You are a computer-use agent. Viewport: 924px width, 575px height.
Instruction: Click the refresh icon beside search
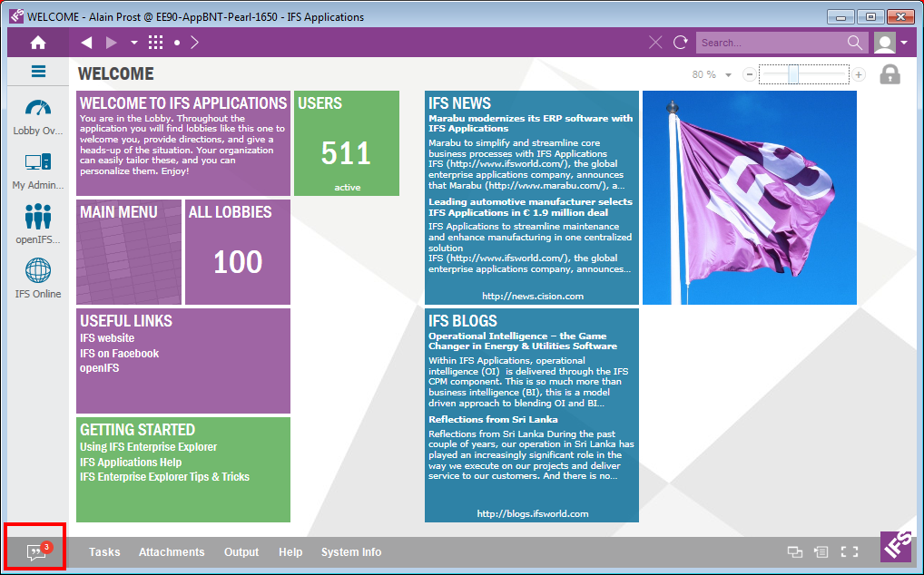[x=680, y=43]
